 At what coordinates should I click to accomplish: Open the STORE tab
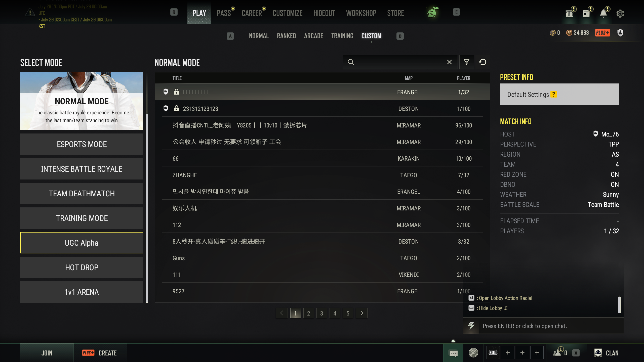pyautogui.click(x=395, y=13)
